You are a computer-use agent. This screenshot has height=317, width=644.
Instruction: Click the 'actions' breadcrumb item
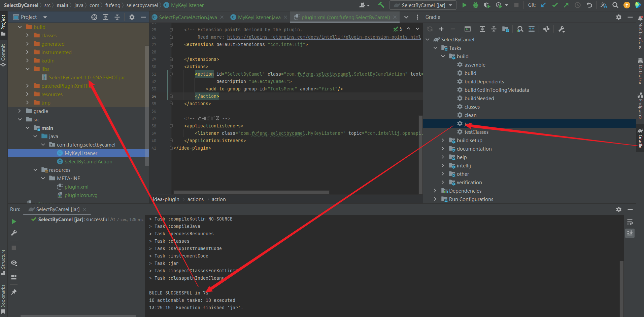pos(196,199)
